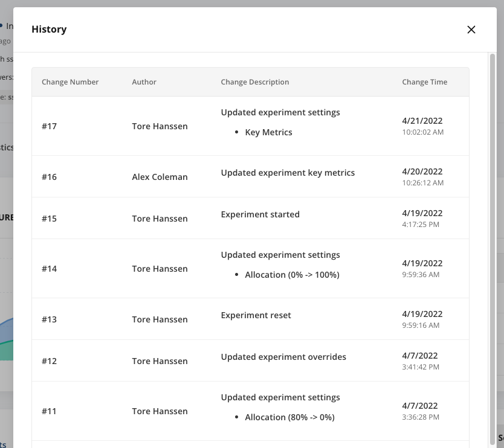Click the Change Number column header
Image resolution: width=504 pixels, height=448 pixels.
[70, 82]
